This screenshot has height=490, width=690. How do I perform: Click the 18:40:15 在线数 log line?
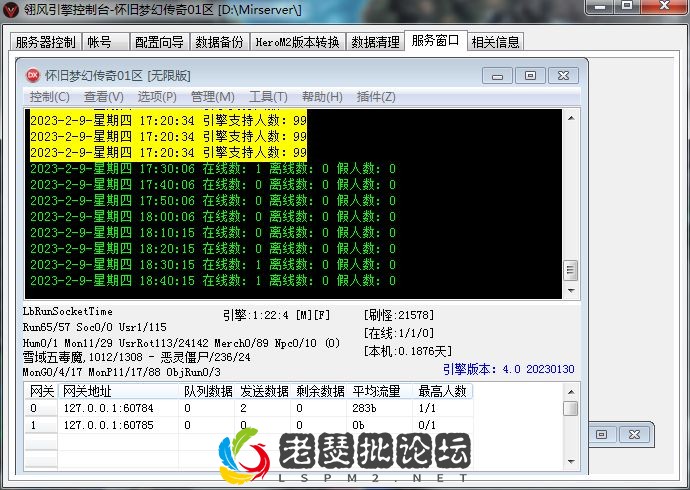point(213,281)
